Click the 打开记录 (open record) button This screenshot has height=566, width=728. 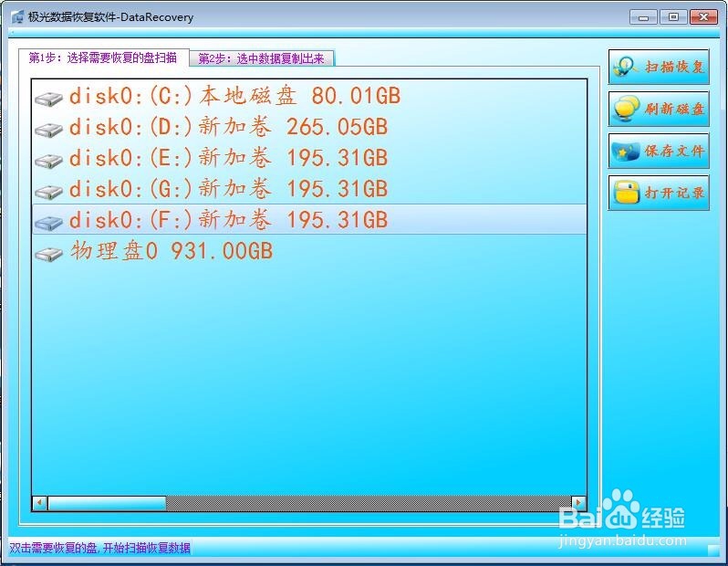pyautogui.click(x=659, y=193)
